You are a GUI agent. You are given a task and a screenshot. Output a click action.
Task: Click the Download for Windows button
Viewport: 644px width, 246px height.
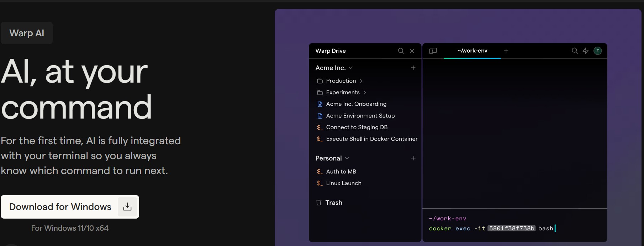pyautogui.click(x=70, y=207)
